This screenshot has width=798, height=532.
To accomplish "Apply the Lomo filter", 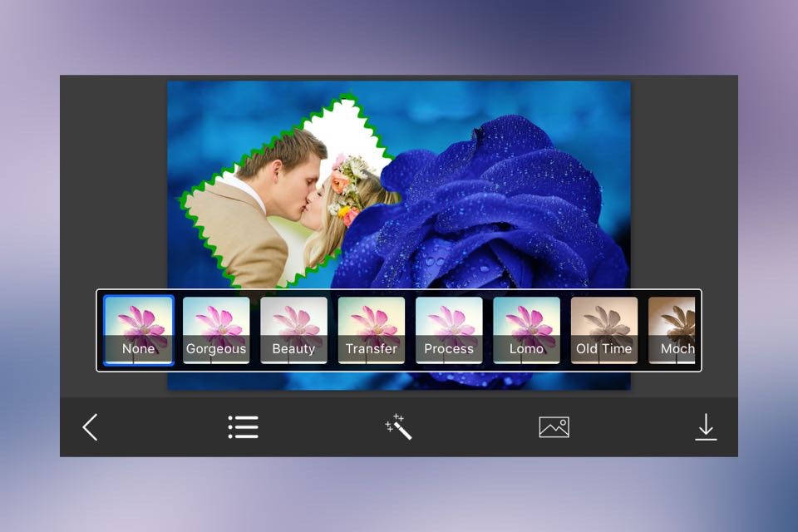I will tap(527, 330).
